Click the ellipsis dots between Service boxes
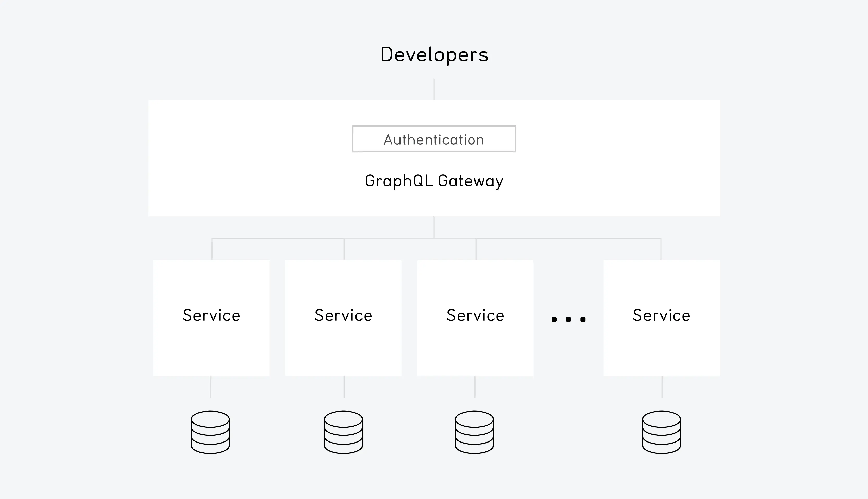The image size is (868, 499). coord(569,319)
